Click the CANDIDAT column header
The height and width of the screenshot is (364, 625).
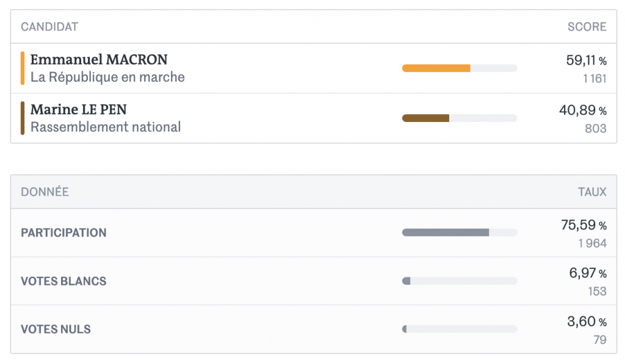[49, 27]
